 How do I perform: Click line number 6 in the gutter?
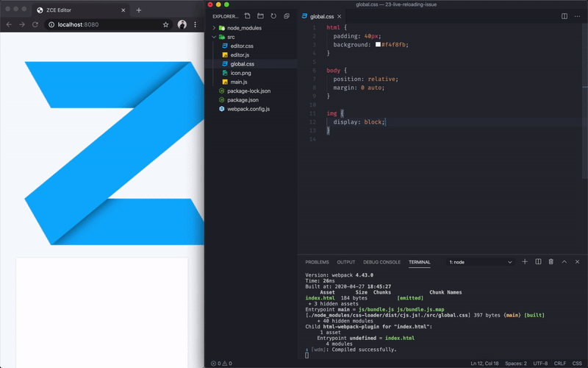pos(315,71)
